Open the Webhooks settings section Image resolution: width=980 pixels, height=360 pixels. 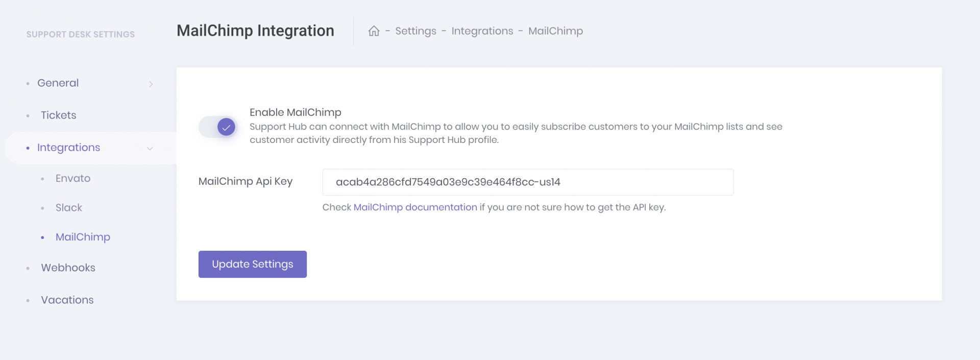click(68, 268)
